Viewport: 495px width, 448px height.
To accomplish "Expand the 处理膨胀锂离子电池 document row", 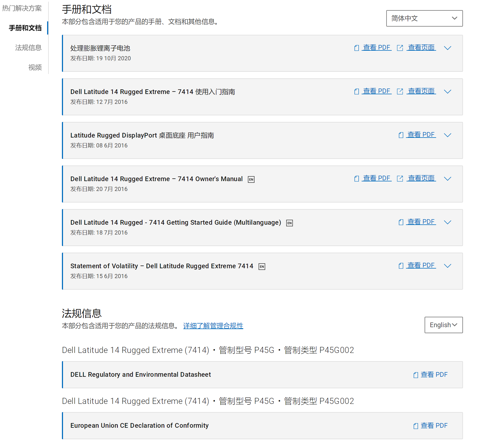I will [x=448, y=48].
